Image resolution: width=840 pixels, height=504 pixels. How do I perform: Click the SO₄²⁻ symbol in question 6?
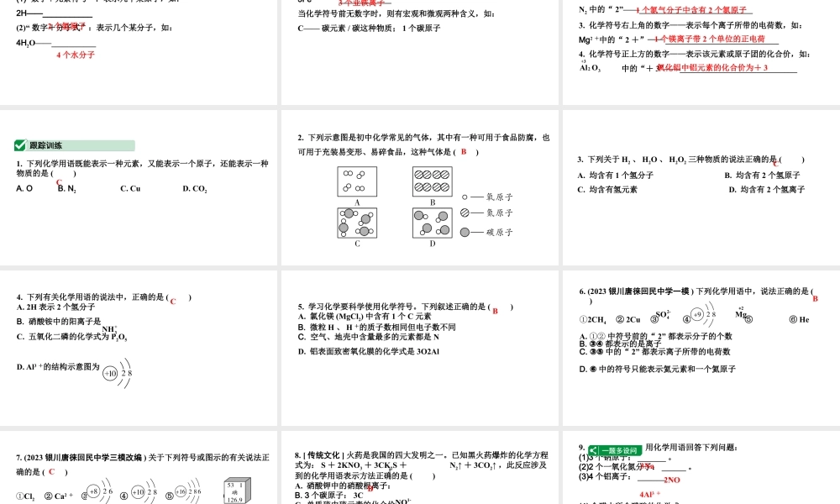tap(662, 314)
